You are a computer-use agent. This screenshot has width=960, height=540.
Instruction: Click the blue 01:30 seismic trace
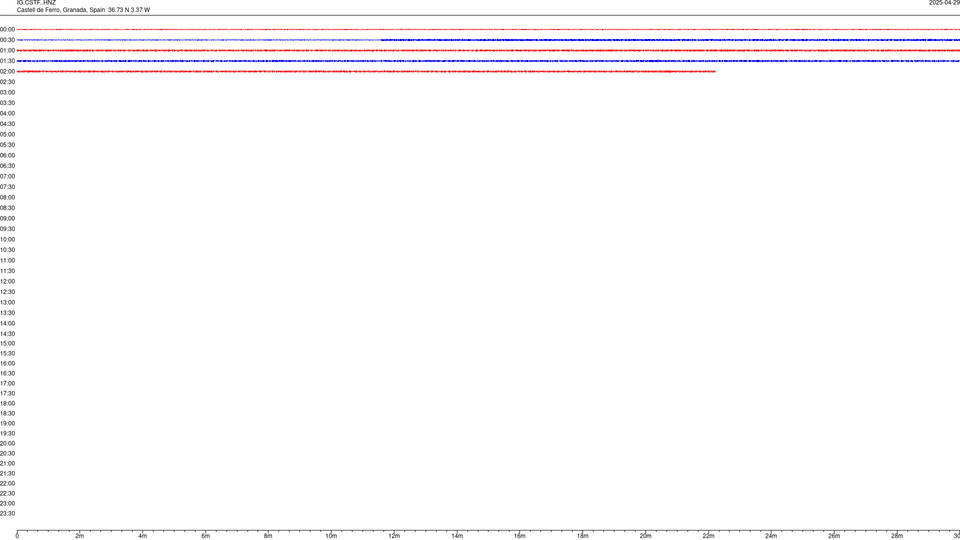[488, 61]
